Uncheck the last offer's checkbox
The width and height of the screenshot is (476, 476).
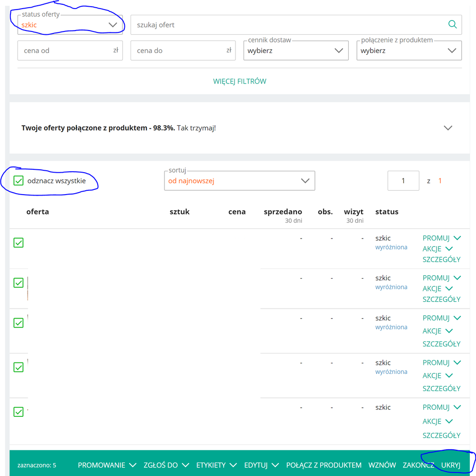[x=19, y=412]
